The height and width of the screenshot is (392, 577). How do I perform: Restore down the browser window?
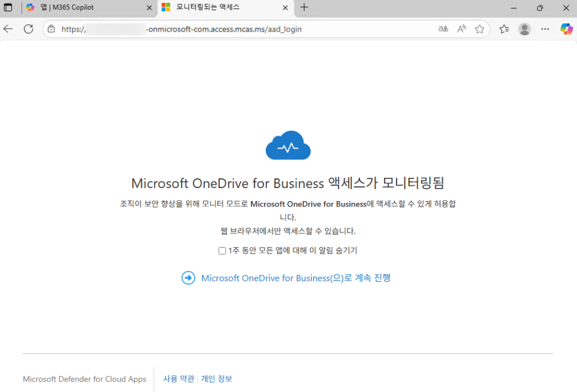click(540, 8)
